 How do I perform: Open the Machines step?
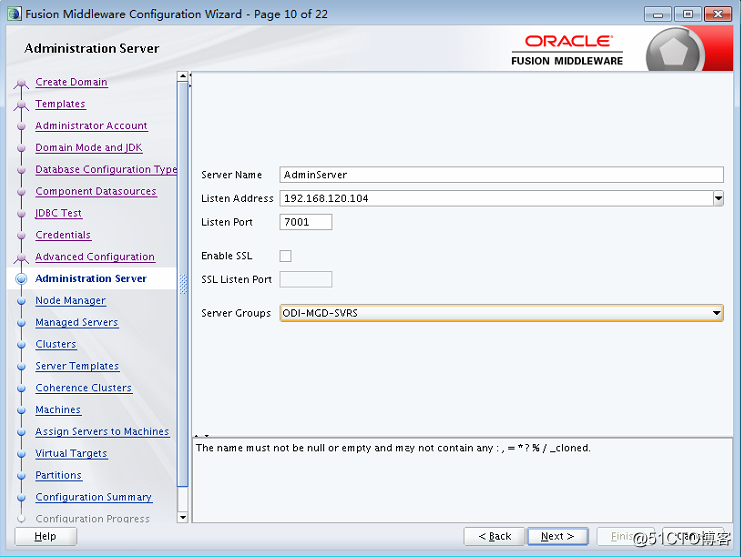tap(58, 410)
